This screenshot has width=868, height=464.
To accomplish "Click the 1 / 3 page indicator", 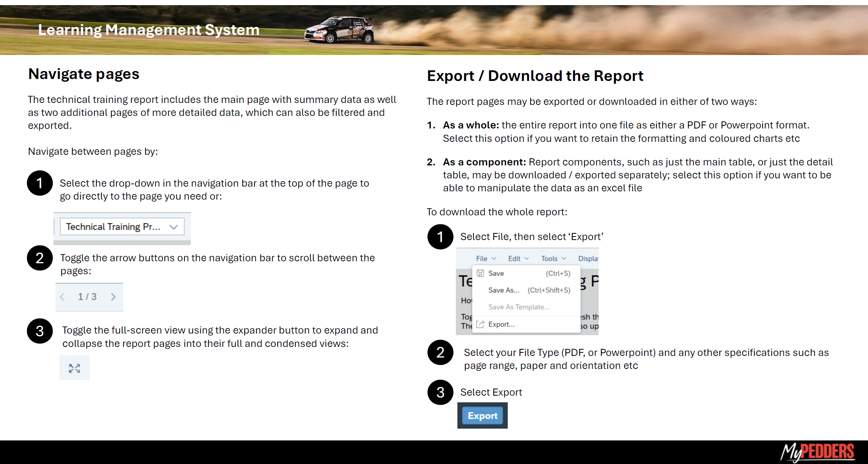I will pyautogui.click(x=87, y=297).
